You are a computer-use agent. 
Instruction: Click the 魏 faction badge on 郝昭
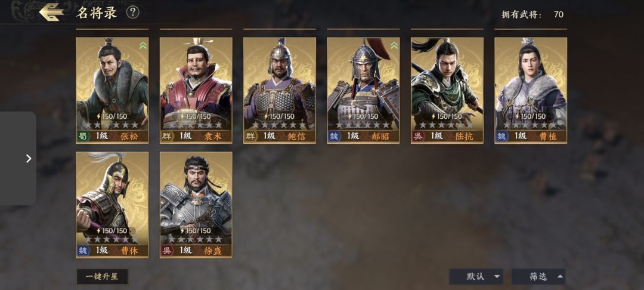(335, 137)
